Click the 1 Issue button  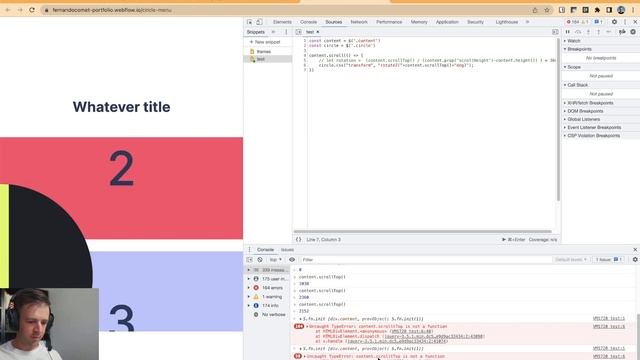609,260
